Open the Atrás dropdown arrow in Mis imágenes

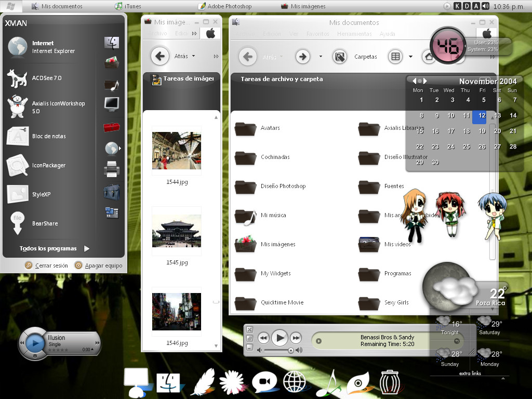point(193,56)
